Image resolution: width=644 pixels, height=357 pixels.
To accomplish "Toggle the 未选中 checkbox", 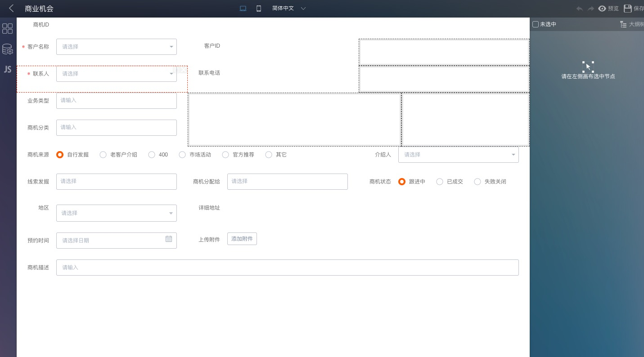I will pyautogui.click(x=536, y=24).
